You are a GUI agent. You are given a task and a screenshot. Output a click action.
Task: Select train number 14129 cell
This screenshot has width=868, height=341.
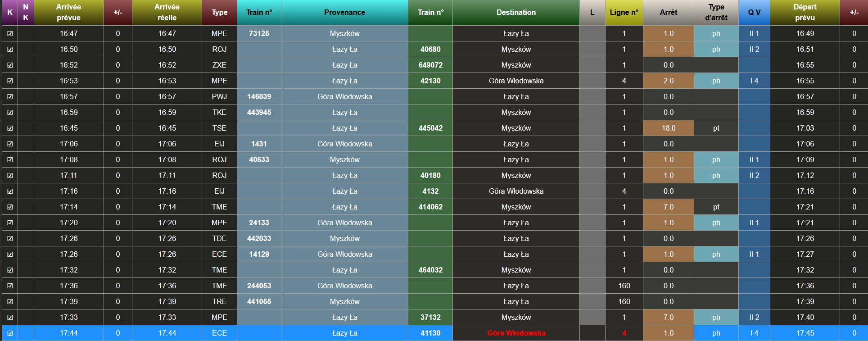click(x=259, y=255)
